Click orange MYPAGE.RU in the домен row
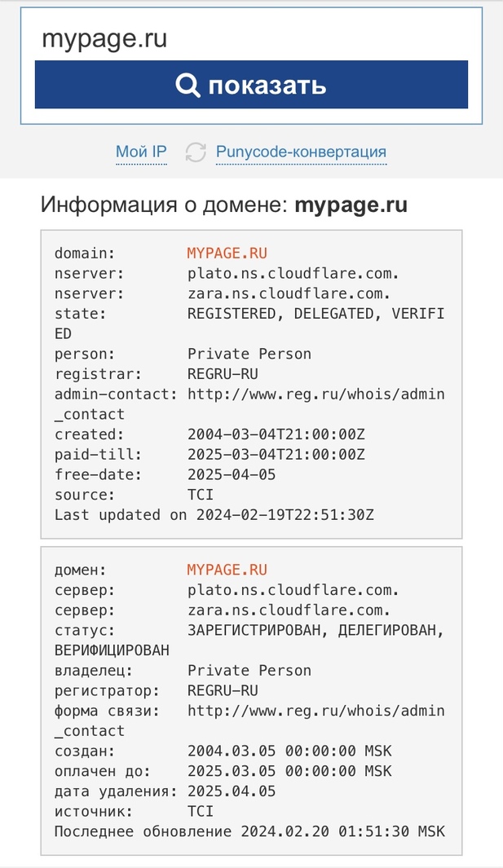The width and height of the screenshot is (503, 868). [x=227, y=570]
